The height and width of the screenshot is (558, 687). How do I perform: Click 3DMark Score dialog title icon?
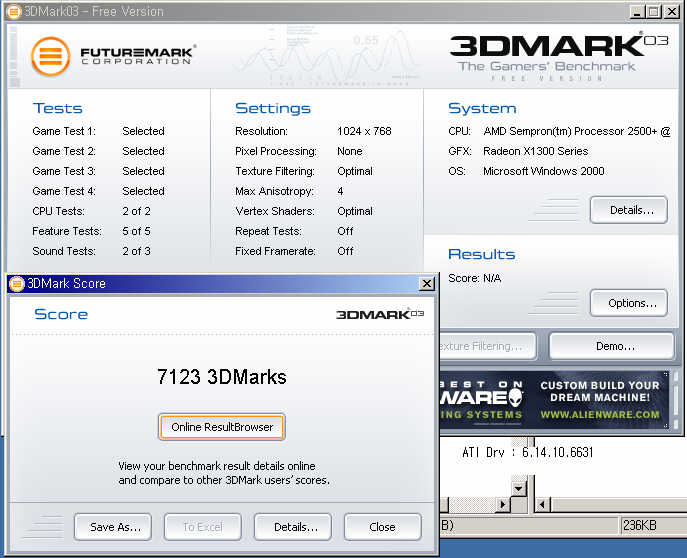pos(17,284)
